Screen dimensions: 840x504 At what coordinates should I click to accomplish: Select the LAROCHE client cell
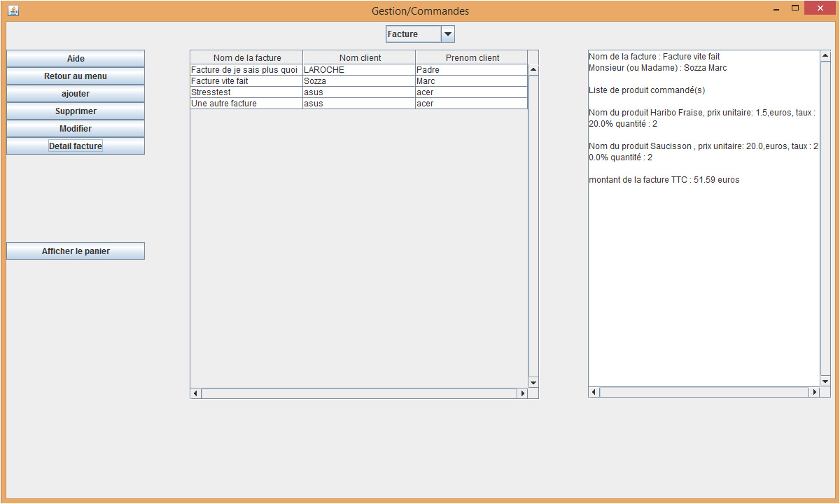358,70
